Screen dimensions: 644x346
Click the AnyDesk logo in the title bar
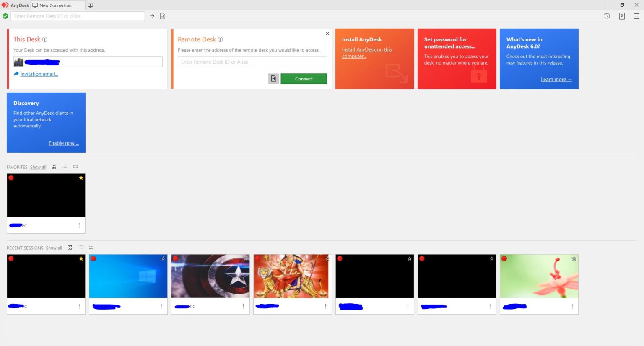point(5,5)
